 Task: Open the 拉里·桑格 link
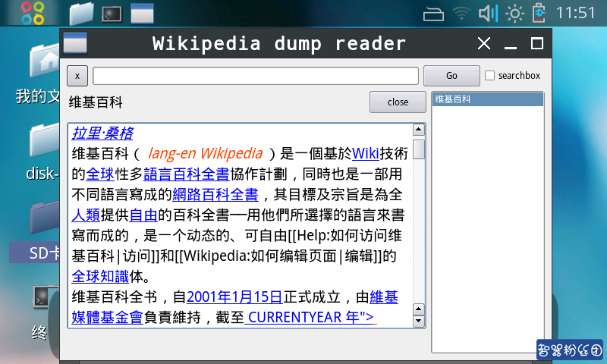point(102,133)
